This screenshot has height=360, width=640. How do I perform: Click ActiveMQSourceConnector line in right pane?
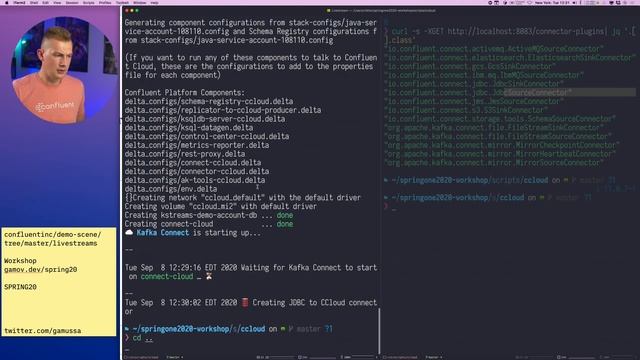494,49
